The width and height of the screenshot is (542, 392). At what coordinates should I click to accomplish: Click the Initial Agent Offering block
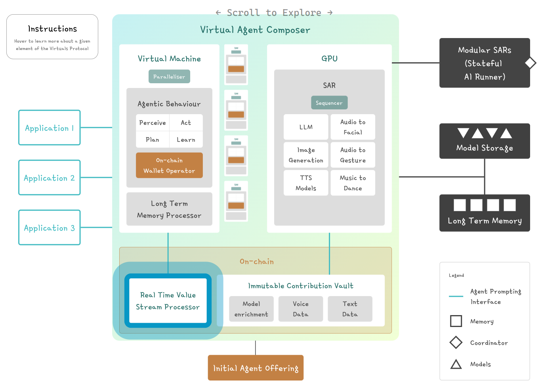point(256,368)
